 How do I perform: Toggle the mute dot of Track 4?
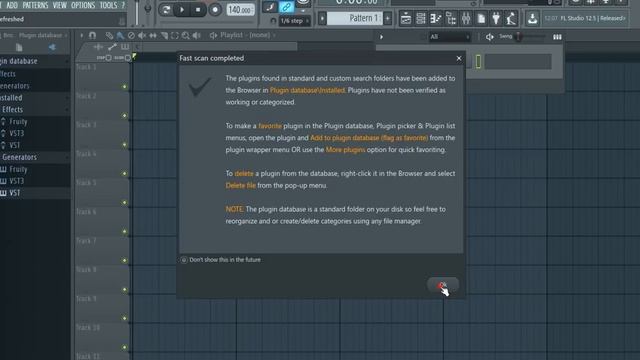[124, 173]
